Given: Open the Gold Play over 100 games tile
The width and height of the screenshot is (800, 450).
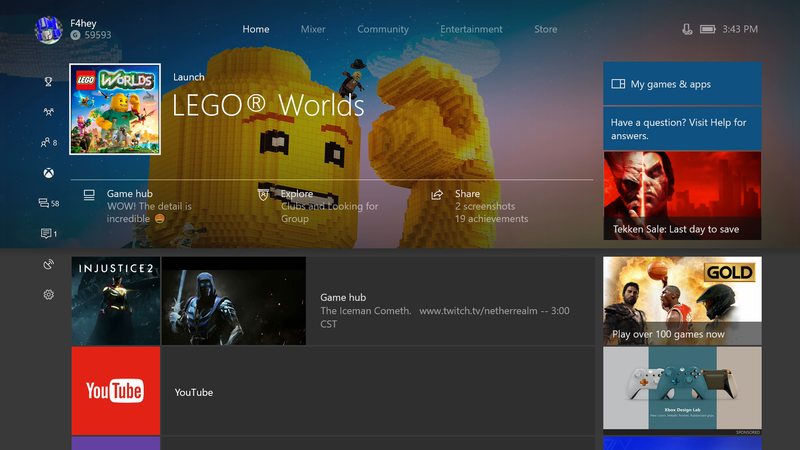Looking at the screenshot, I should click(682, 301).
